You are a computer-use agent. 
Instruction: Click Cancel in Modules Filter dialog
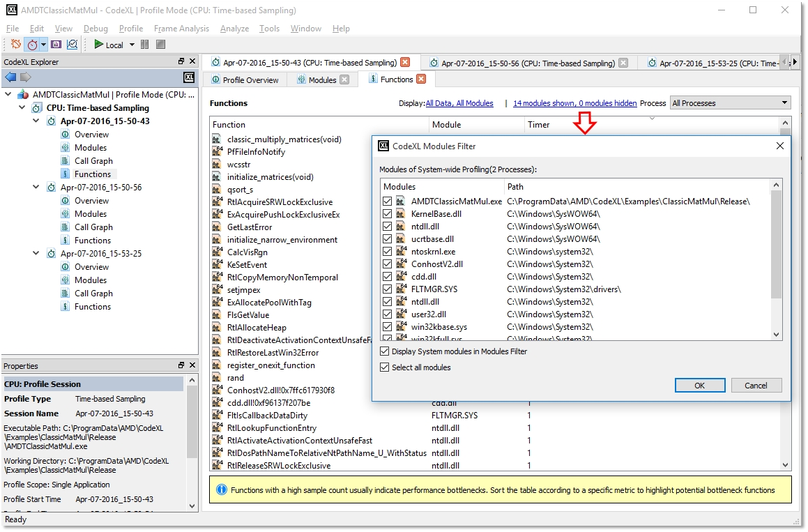756,385
